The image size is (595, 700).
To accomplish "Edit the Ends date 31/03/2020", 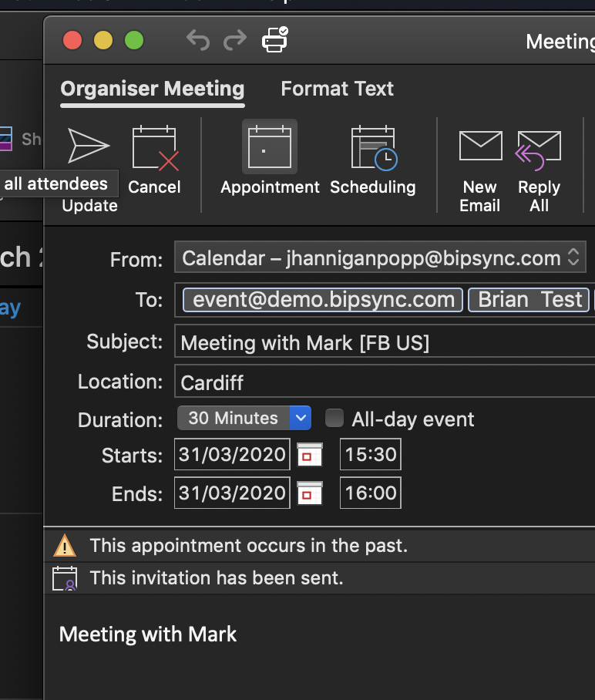I will coord(232,493).
